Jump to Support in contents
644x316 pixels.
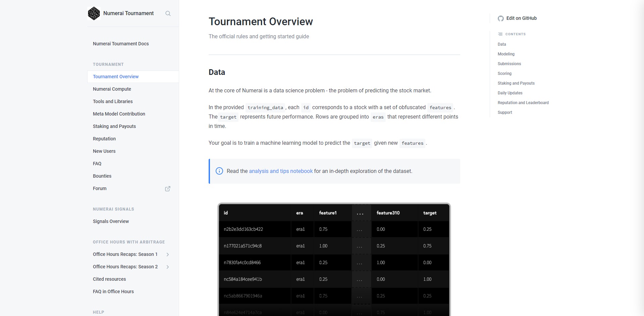[505, 112]
